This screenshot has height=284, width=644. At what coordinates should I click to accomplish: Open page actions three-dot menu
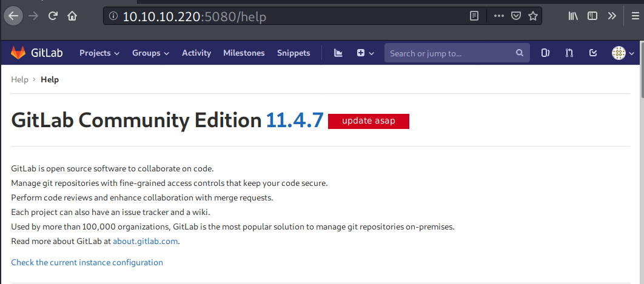(x=498, y=16)
